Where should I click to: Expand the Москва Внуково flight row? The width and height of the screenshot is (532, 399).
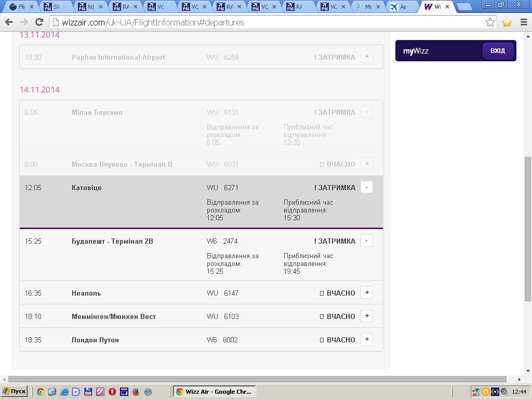[366, 164]
